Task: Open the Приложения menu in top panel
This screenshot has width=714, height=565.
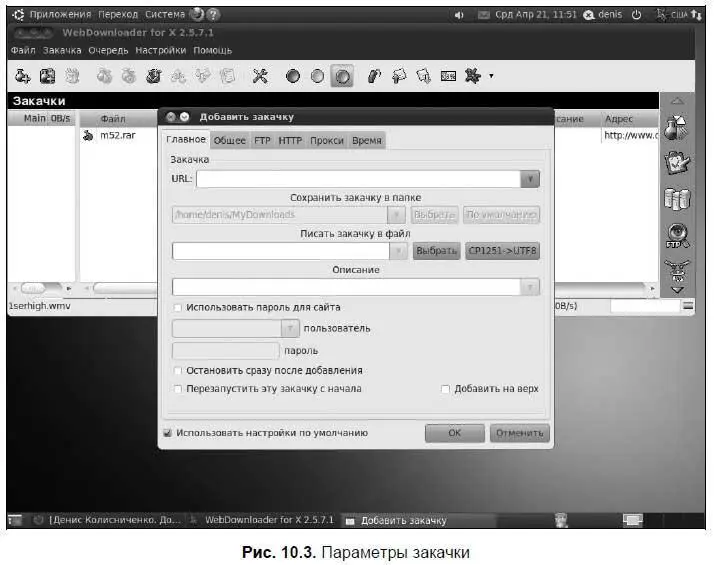Action: coord(60,15)
